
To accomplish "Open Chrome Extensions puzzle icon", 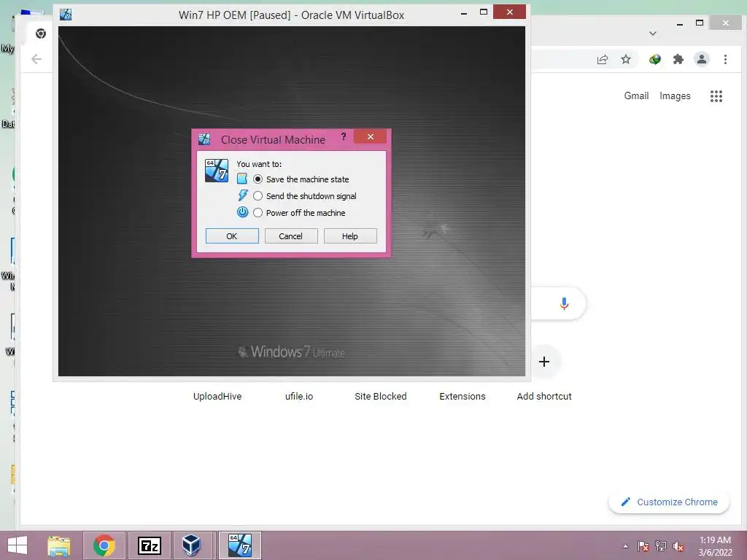I will (678, 60).
